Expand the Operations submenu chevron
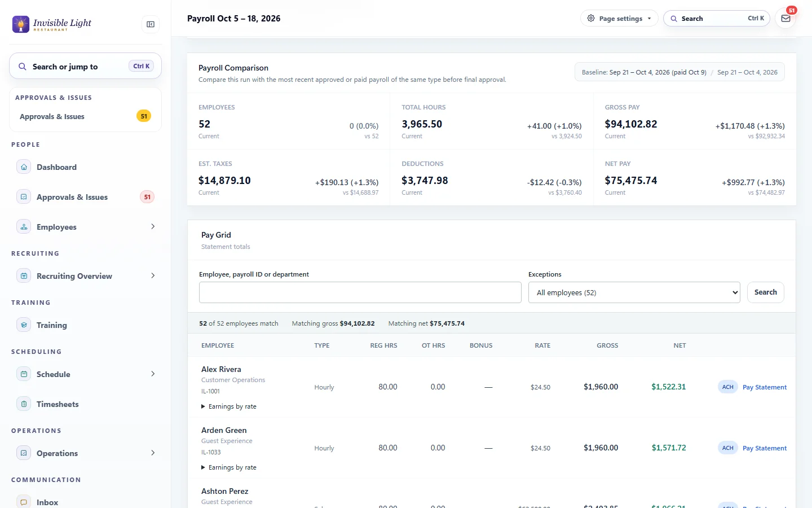Image resolution: width=812 pixels, height=508 pixels. pos(153,453)
